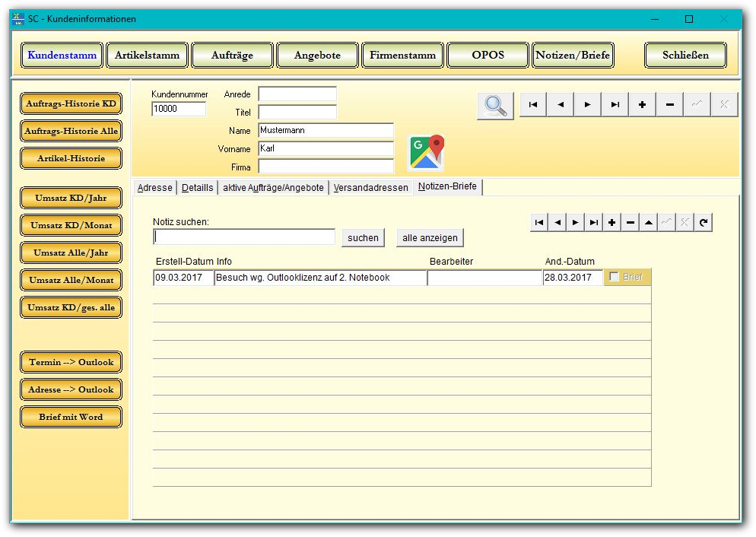Click the magnifying glass customer search icon

click(495, 105)
